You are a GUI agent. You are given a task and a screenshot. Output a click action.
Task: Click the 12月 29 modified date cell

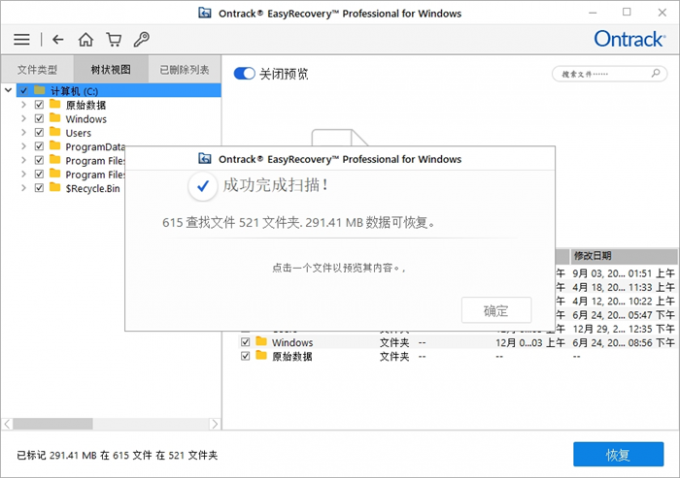pyautogui.click(x=623, y=329)
